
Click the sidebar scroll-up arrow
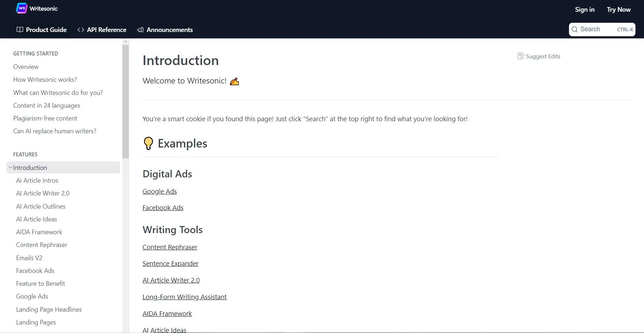(x=126, y=42)
